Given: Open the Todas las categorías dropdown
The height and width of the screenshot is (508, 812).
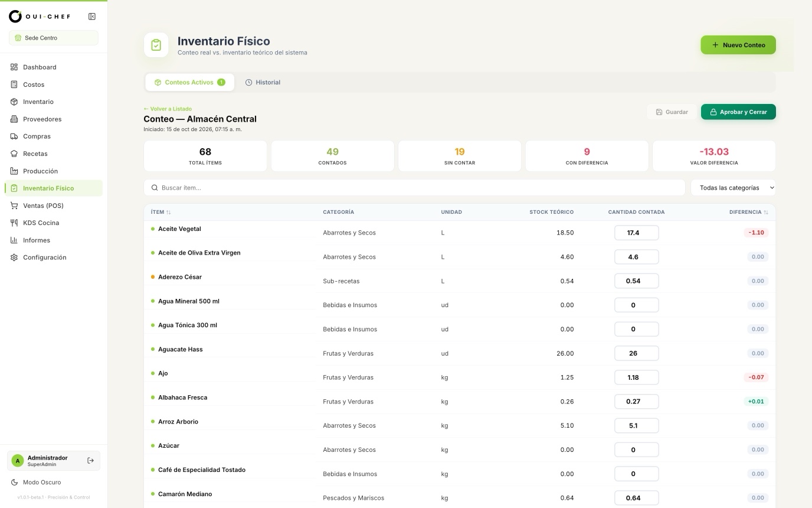Looking at the screenshot, I should pos(733,188).
